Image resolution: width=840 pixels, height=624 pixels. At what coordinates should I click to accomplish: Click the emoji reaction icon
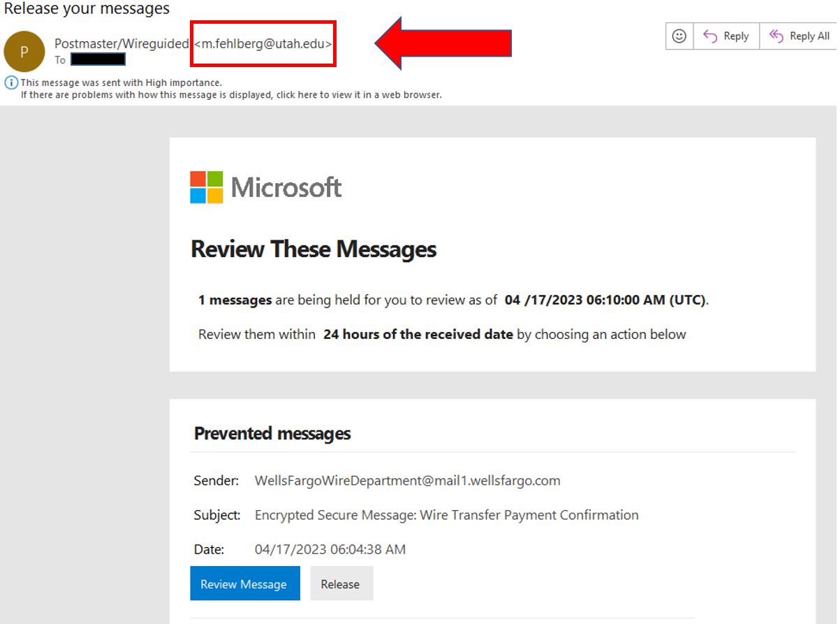click(678, 36)
